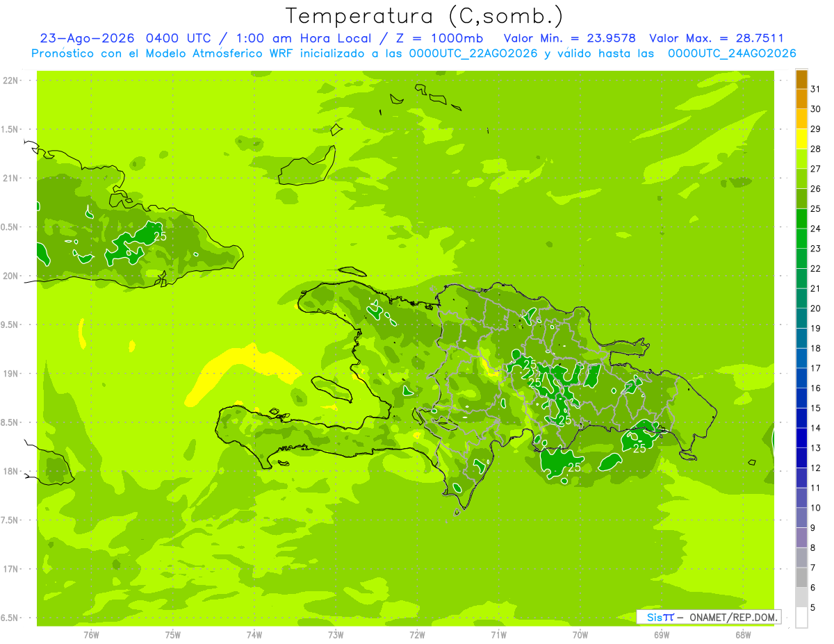Click the initialization stamp '0000UTC_22AGO2026'
The width and height of the screenshot is (834, 644).
(473, 53)
